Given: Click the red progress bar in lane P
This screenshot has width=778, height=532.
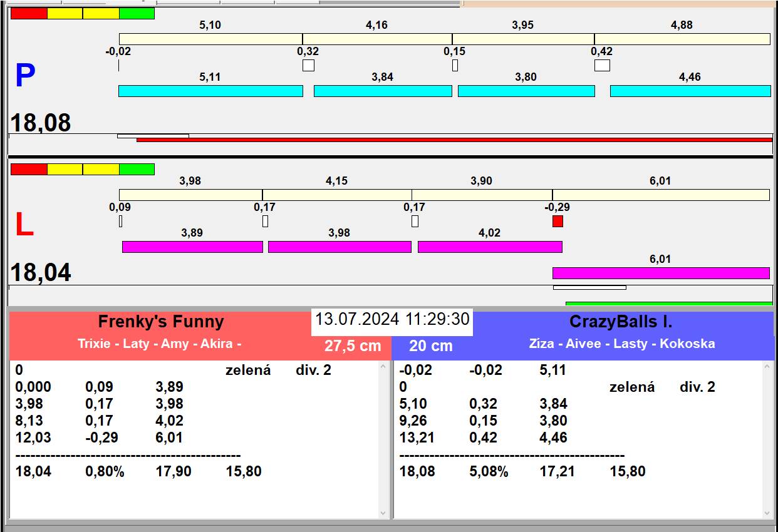Looking at the screenshot, I should tap(454, 140).
